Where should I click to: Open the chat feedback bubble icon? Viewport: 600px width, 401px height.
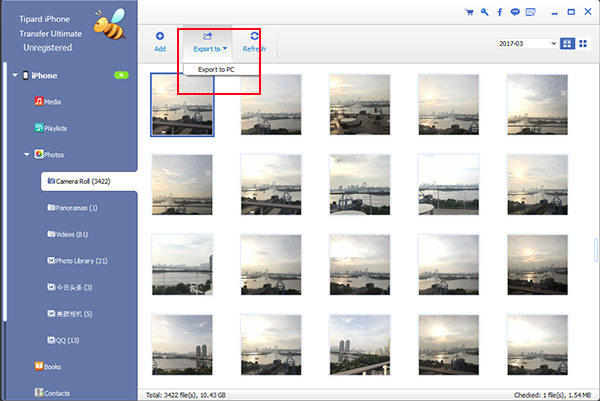coord(515,12)
